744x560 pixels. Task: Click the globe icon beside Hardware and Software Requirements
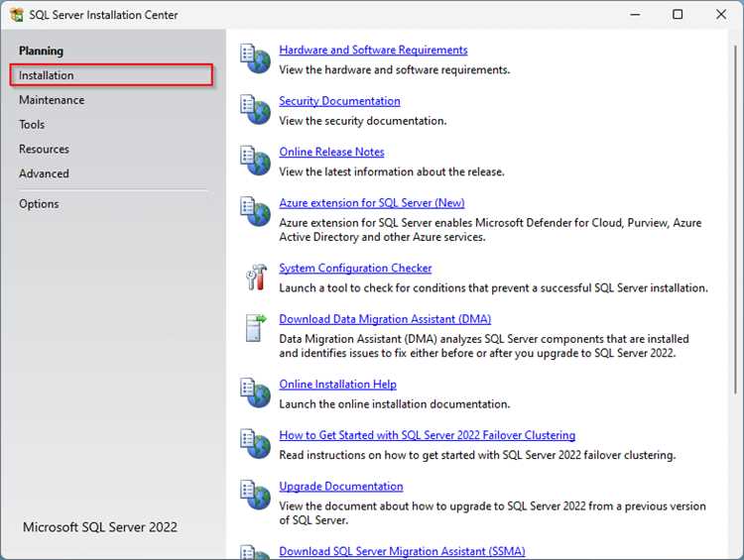point(255,58)
